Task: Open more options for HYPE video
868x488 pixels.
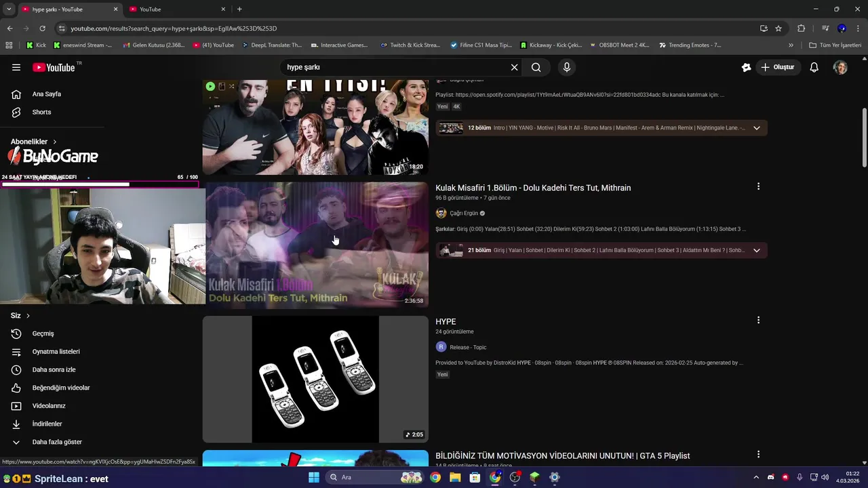Action: (758, 320)
